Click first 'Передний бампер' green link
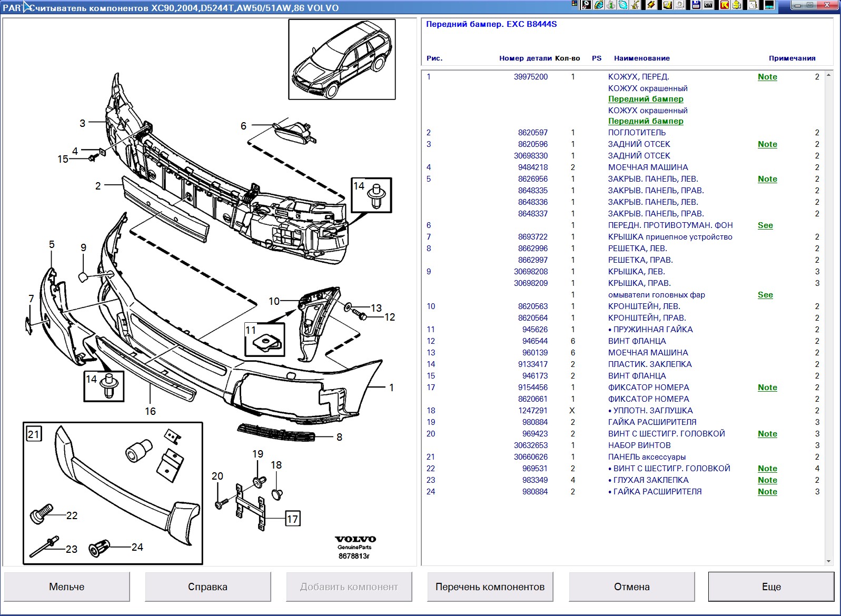Screen dimensions: 841x616 coord(646,99)
